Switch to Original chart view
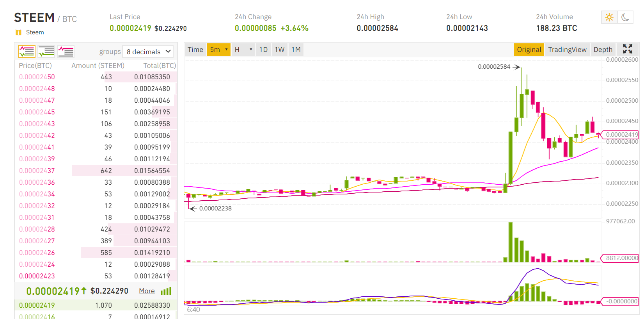Image resolution: width=644 pixels, height=319 pixels. 529,50
